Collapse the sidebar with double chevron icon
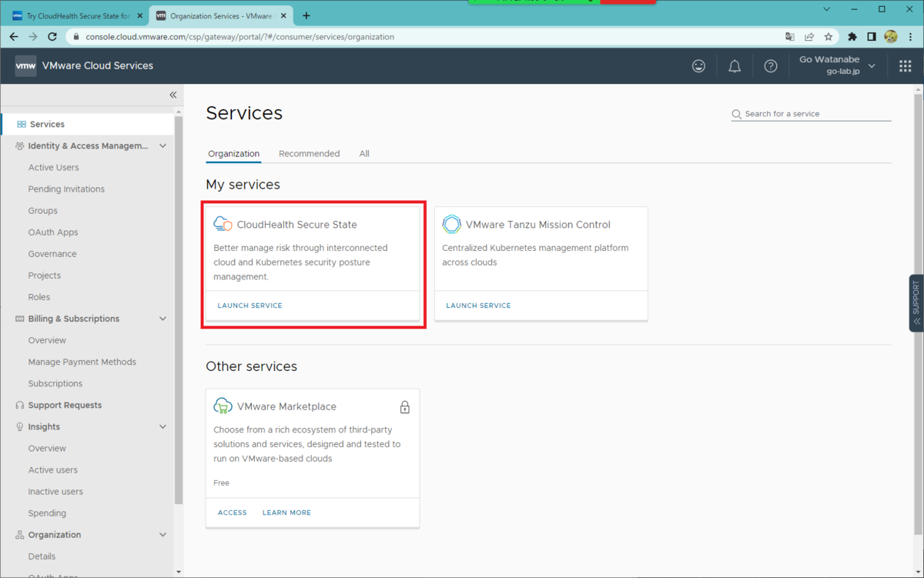 click(172, 95)
